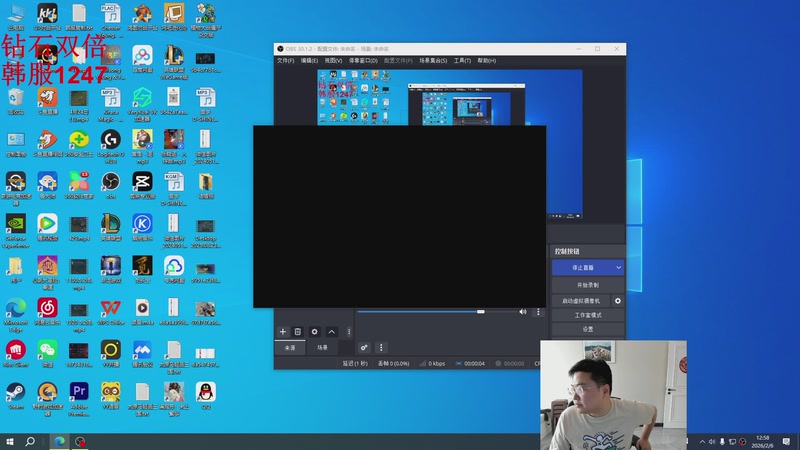Image resolution: width=800 pixels, height=450 pixels.
Task: Add a new source with the plus icon
Action: pyautogui.click(x=283, y=332)
